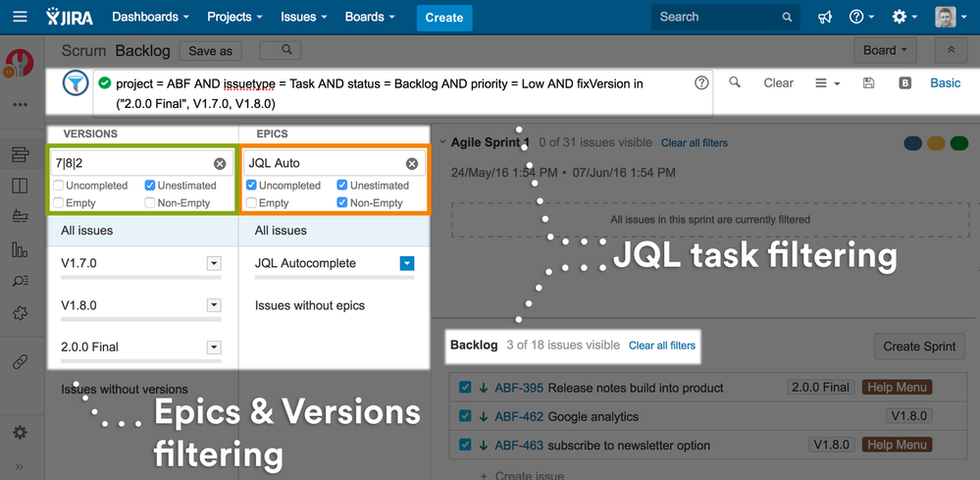
Task: Expand the 2.0.0 Final version dropdown
Action: coord(214,347)
